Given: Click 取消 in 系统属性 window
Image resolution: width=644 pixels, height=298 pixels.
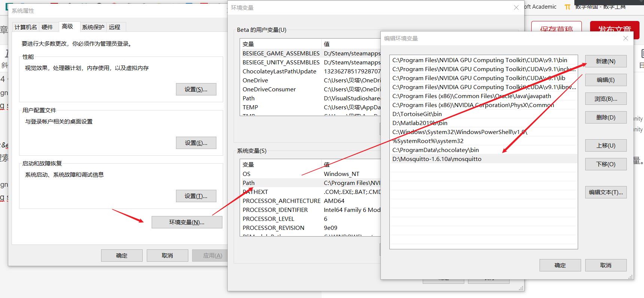Looking at the screenshot, I should (167, 256).
